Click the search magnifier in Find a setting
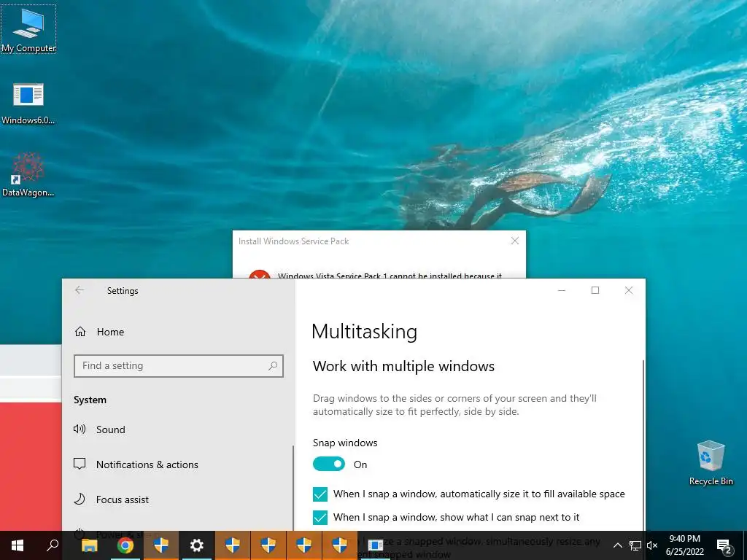 (x=273, y=366)
